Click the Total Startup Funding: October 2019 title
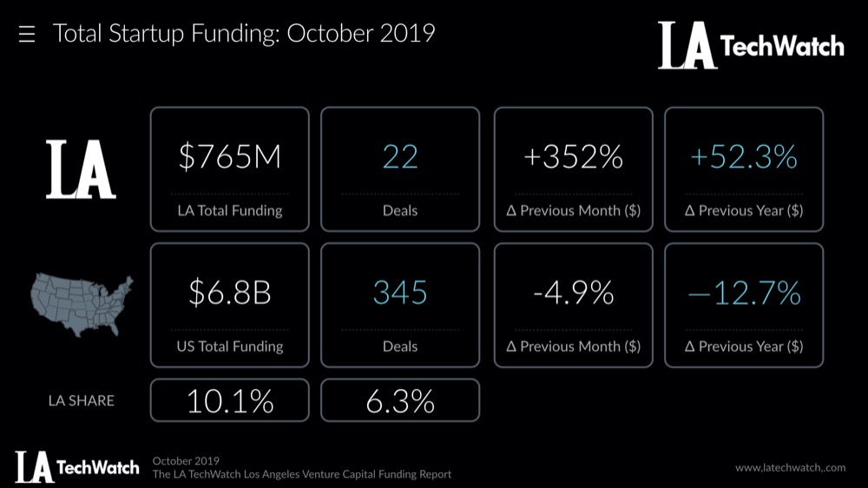Viewport: 868px width, 488px height. (244, 35)
